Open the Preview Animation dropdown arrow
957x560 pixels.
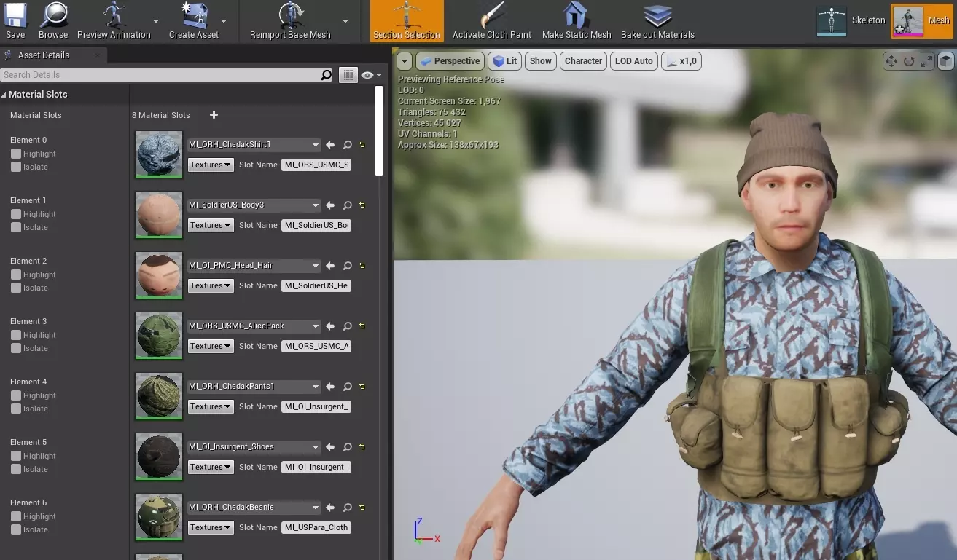(156, 21)
